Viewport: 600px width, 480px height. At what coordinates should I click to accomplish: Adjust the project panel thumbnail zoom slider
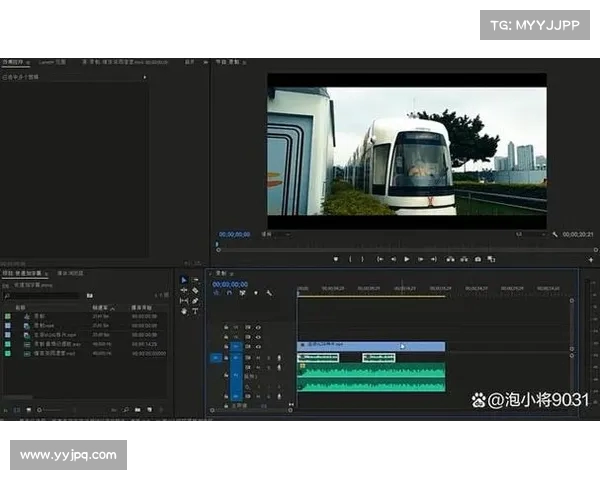pyautogui.click(x=52, y=410)
